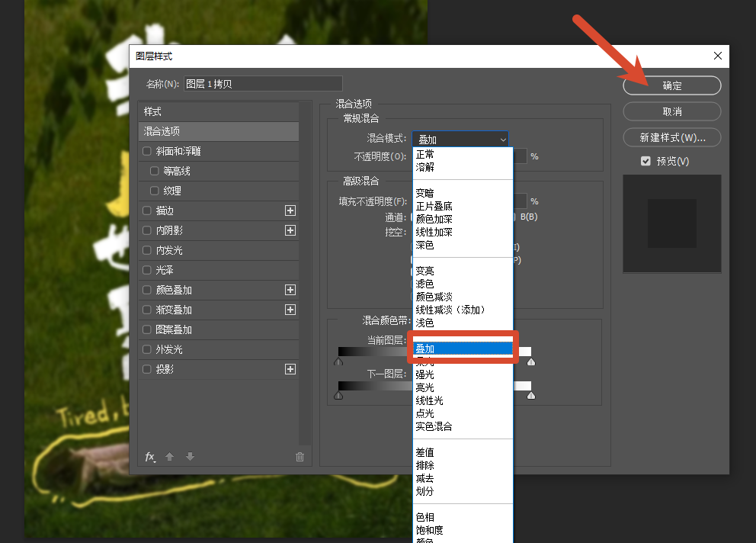The image size is (756, 543).
Task: Click plus icon next to 内阴影
Action: point(290,230)
